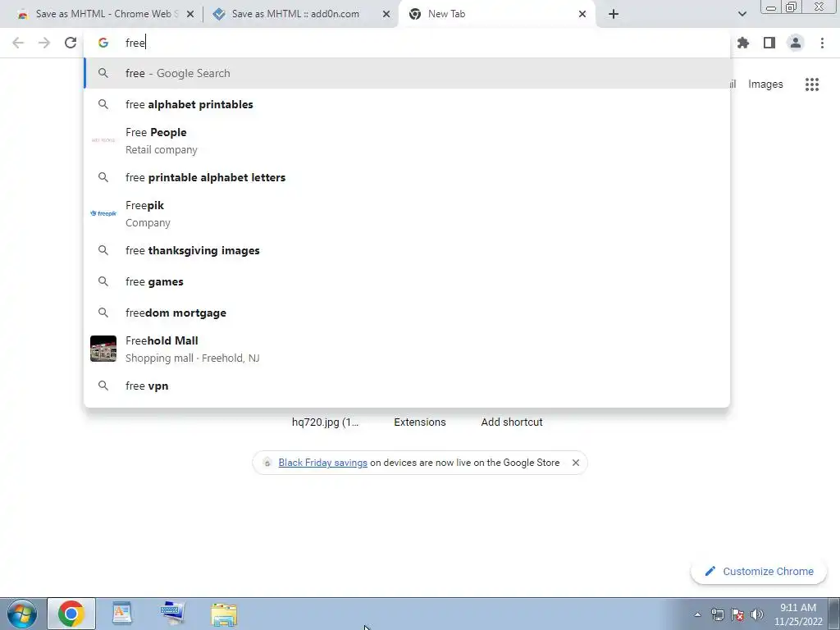
Task: Choose 'free vpn' suggestion
Action: point(407,386)
